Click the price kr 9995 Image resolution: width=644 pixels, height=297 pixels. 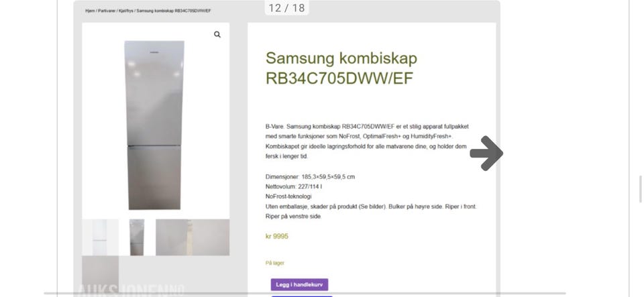[x=277, y=236]
